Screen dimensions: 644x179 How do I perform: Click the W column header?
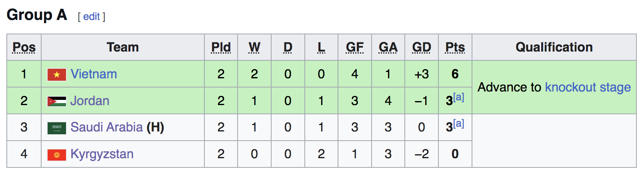(x=254, y=48)
